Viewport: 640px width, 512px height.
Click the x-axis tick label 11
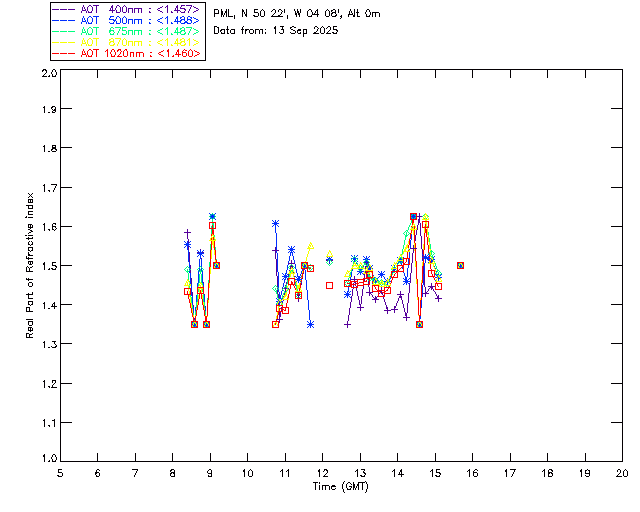pyautogui.click(x=285, y=473)
